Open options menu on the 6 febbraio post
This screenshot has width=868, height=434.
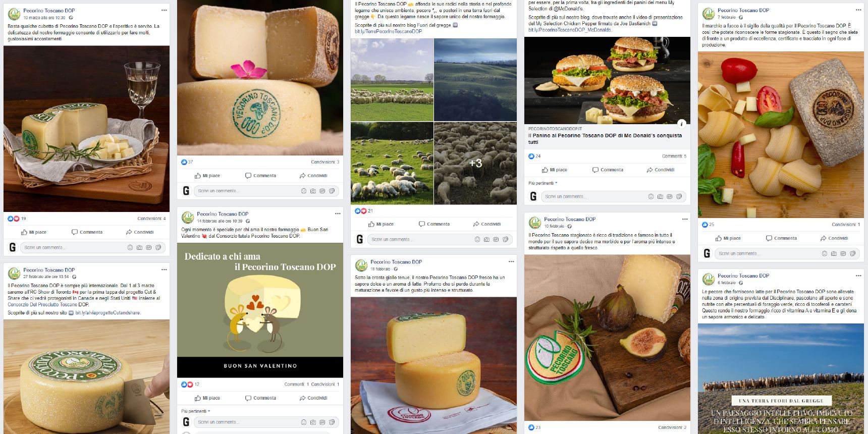click(x=858, y=276)
